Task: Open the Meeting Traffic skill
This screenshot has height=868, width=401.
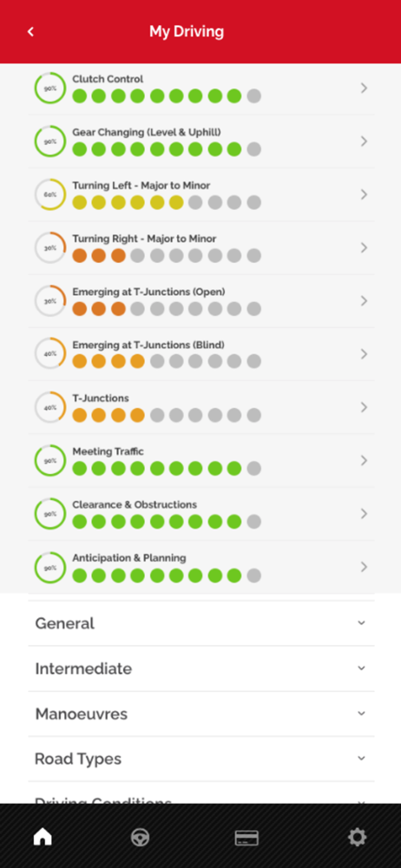Action: point(201,461)
